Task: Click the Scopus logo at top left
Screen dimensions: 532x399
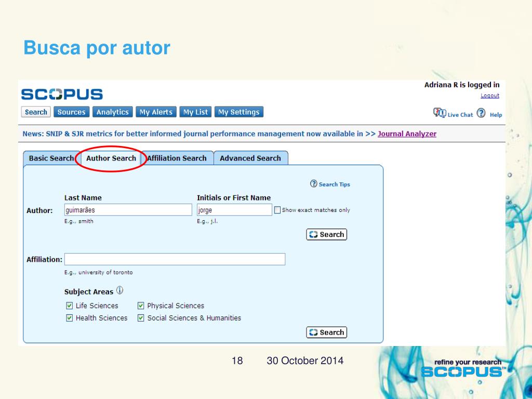Action: pyautogui.click(x=62, y=95)
